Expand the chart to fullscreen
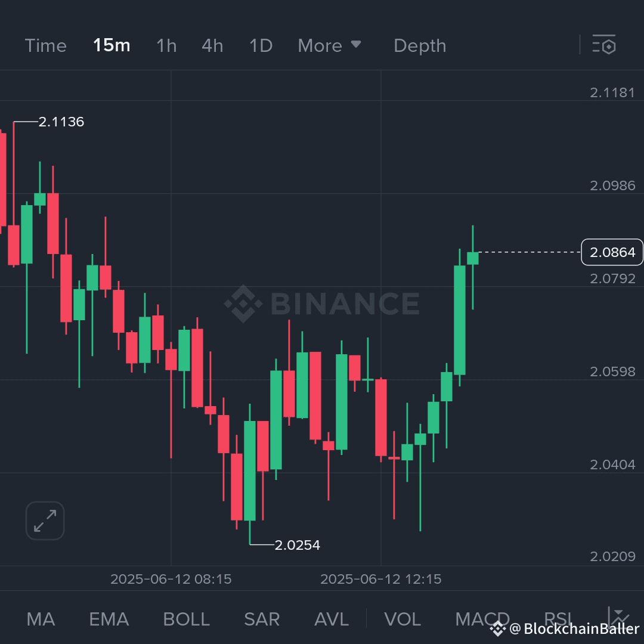 click(x=45, y=520)
